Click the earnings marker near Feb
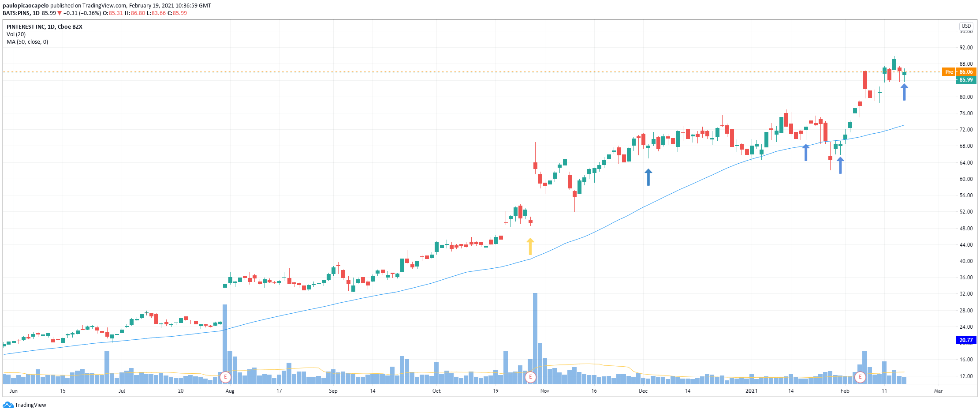 click(x=860, y=377)
